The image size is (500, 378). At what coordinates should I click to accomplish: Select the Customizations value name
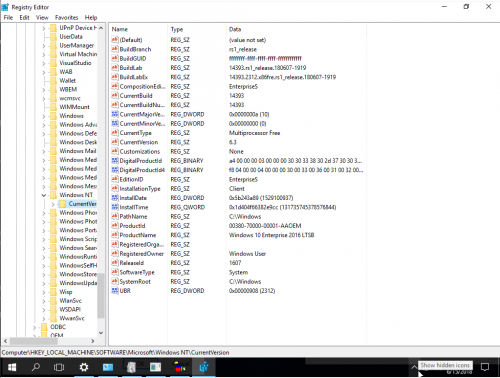[140, 151]
